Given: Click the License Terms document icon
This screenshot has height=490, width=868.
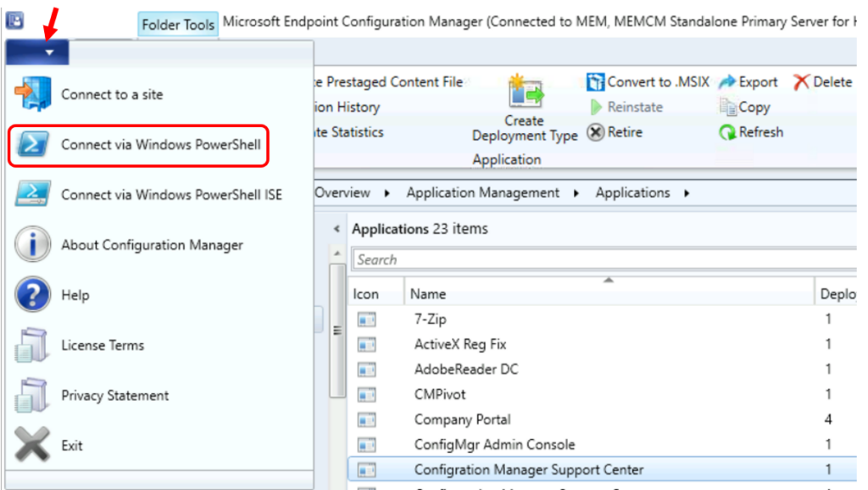Looking at the screenshot, I should (x=31, y=345).
